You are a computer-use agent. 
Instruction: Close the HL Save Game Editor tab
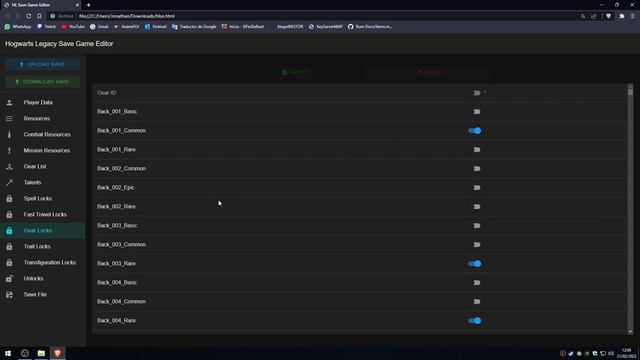click(77, 5)
